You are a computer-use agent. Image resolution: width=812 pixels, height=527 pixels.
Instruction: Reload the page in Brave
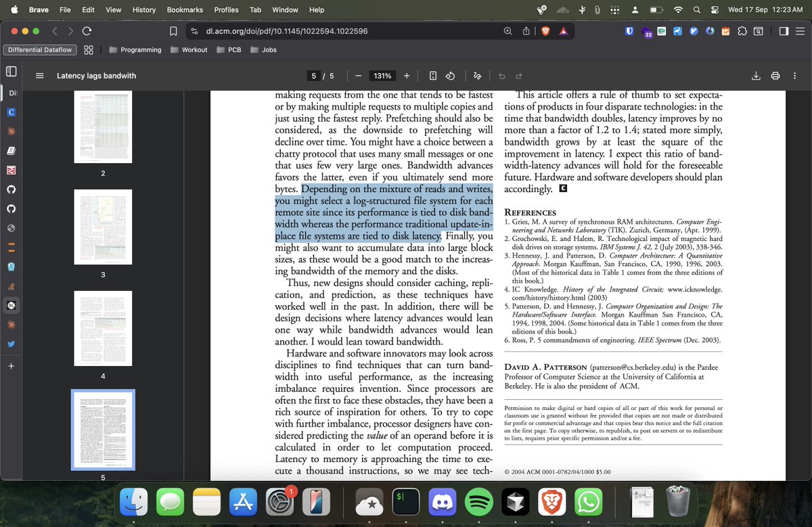[86, 31]
